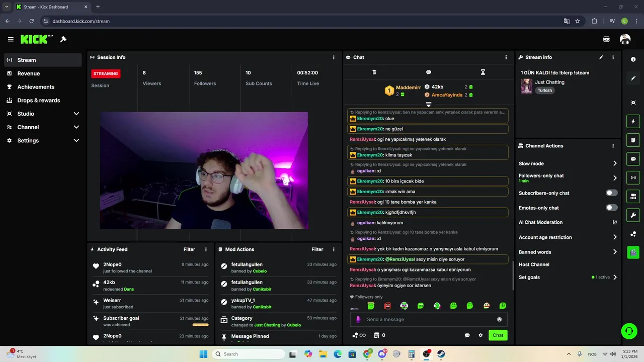Go to Achievements in the sidebar
Screen dimensions: 644x362
[x=43, y=87]
